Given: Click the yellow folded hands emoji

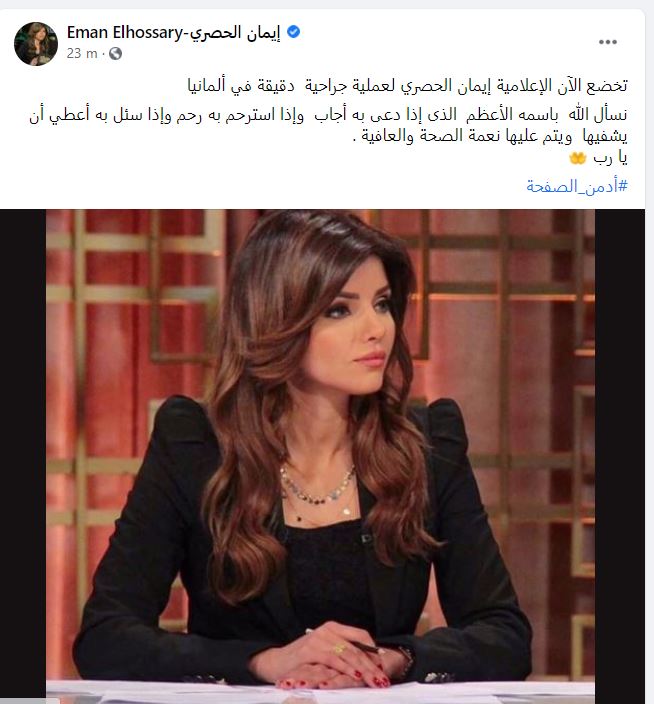Looking at the screenshot, I should 577,158.
